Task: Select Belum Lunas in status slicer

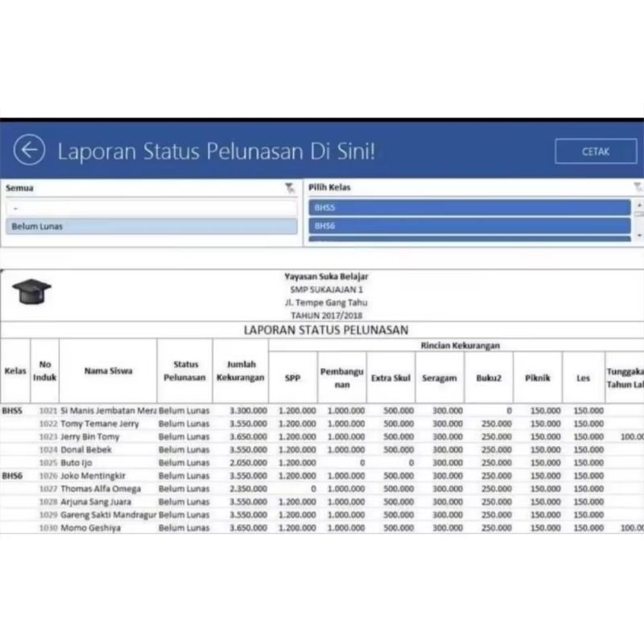Action: click(151, 226)
